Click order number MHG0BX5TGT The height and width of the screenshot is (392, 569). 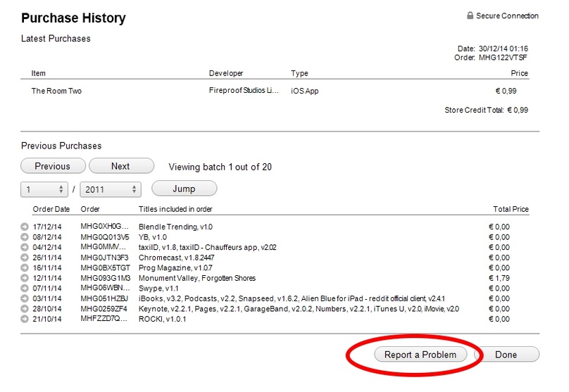pyautogui.click(x=105, y=268)
